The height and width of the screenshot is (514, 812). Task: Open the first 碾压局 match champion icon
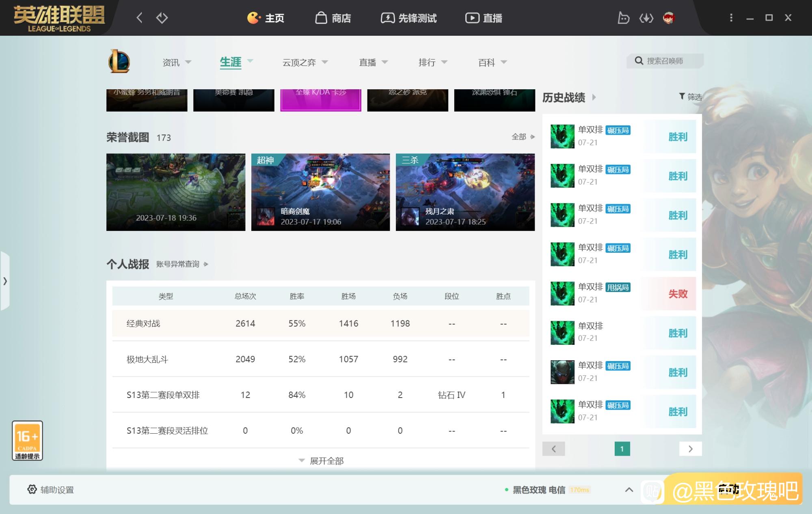[562, 136]
